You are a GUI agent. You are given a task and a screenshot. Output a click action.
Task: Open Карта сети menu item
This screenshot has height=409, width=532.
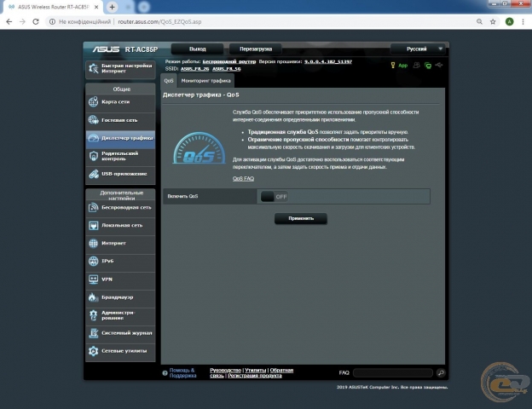(x=120, y=102)
